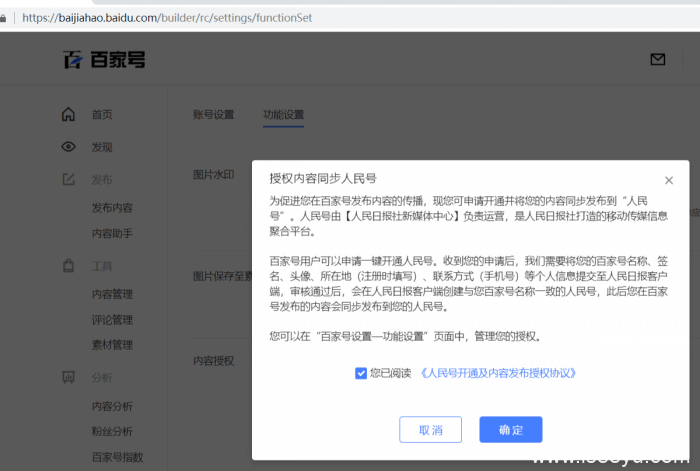The height and width of the screenshot is (471, 700).
Task: Confirm with the 确定 button
Action: tap(511, 429)
